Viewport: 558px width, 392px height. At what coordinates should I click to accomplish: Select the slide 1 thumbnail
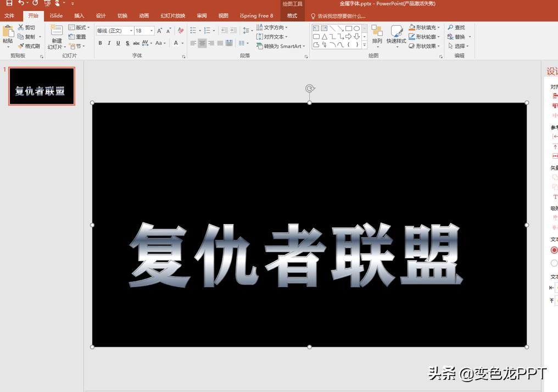pyautogui.click(x=41, y=86)
